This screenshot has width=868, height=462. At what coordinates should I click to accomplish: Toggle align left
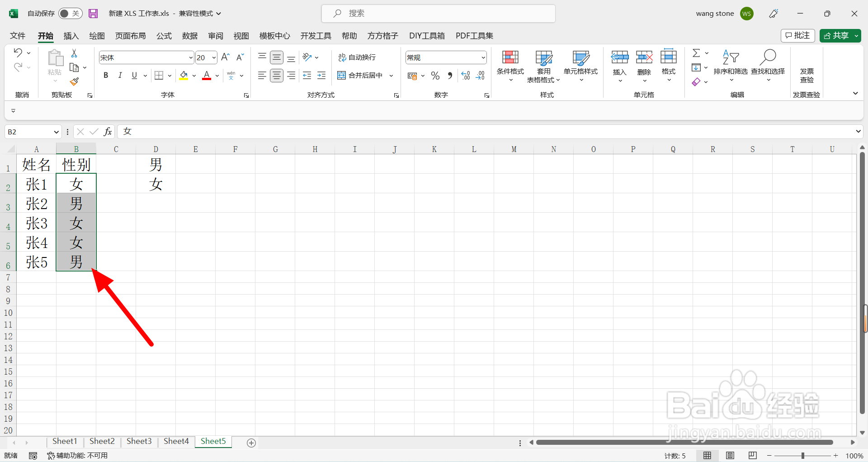[262, 76]
